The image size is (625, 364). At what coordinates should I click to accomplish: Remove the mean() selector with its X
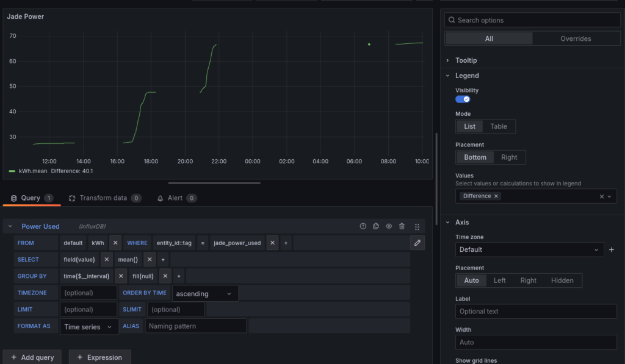150,259
